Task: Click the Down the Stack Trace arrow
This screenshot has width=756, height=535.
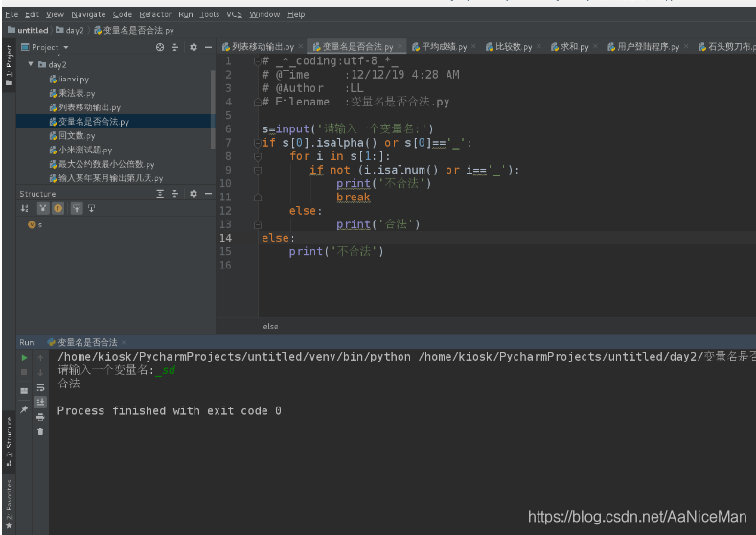Action: pos(40,372)
